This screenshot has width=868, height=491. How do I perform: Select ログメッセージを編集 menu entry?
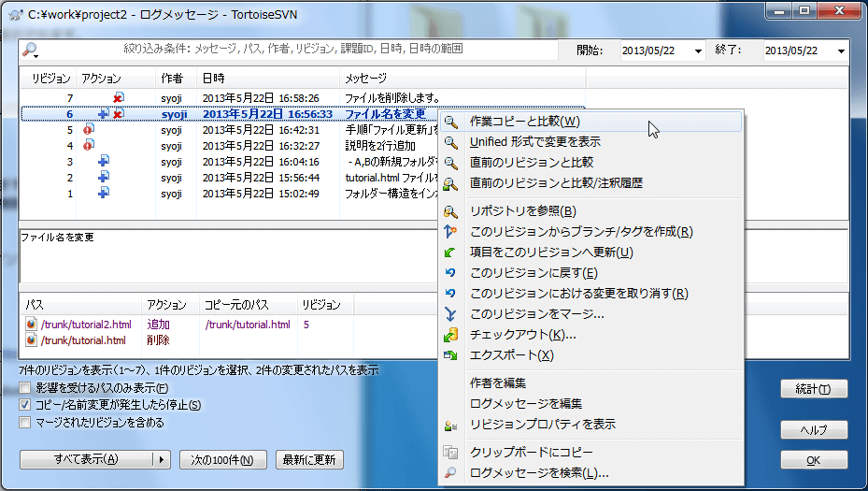591,404
